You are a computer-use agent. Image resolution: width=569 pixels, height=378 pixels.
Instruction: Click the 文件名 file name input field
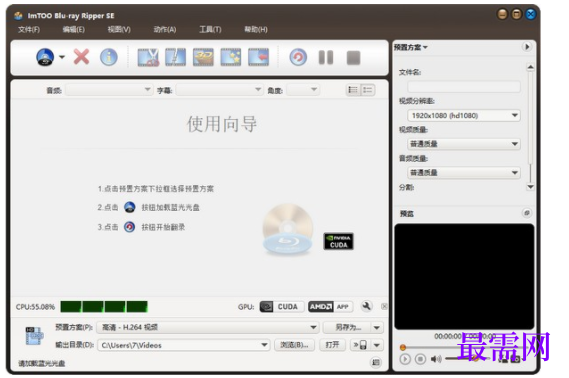[x=464, y=86]
